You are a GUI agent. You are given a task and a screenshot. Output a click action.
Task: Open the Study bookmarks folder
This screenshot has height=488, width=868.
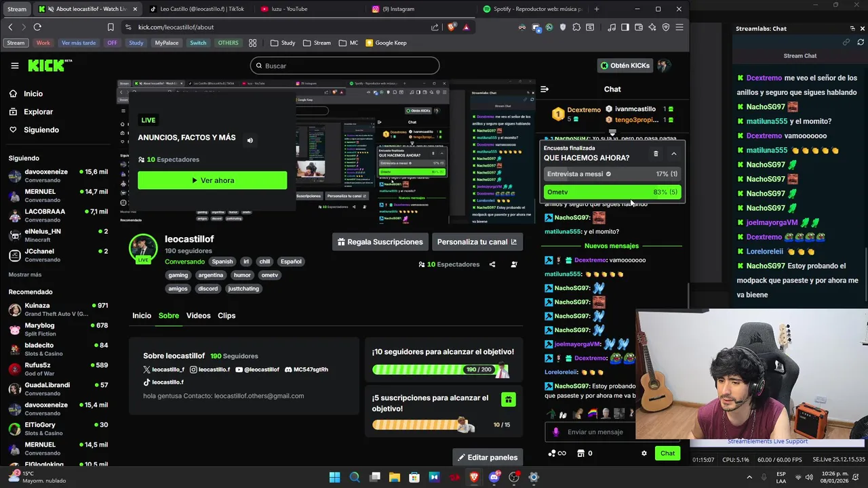(x=282, y=43)
